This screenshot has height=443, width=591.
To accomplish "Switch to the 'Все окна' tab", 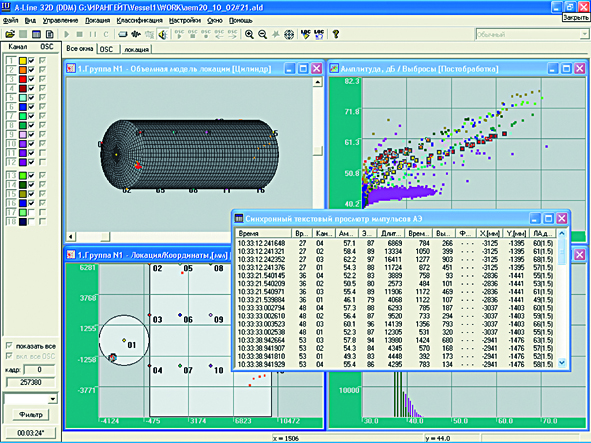I will pos(80,49).
